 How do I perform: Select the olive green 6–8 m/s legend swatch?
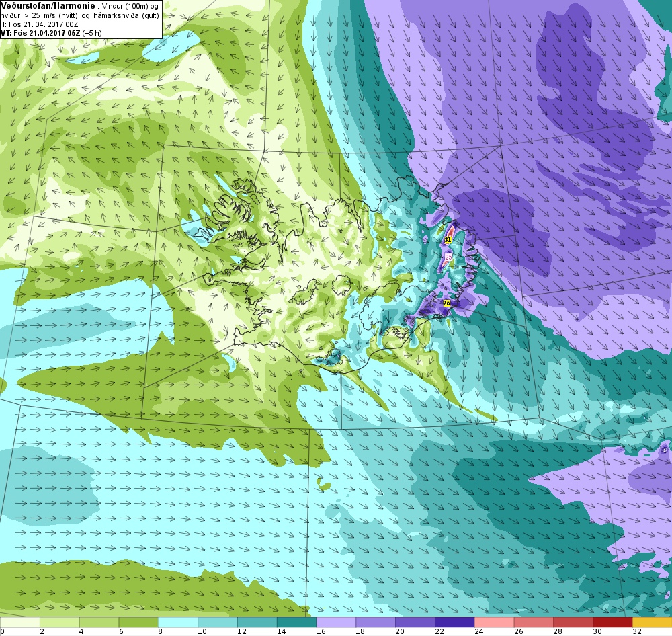(138, 622)
